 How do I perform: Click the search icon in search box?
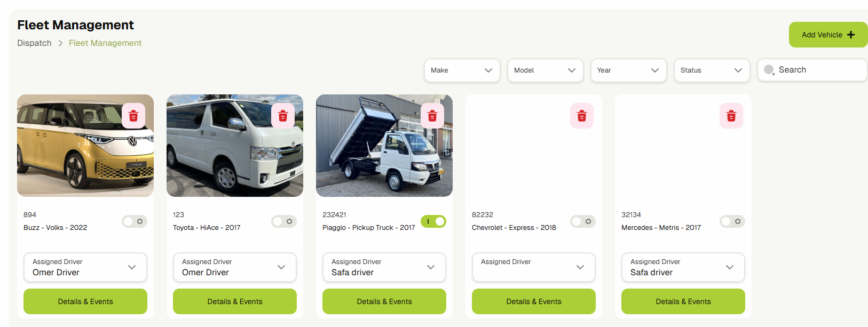769,70
